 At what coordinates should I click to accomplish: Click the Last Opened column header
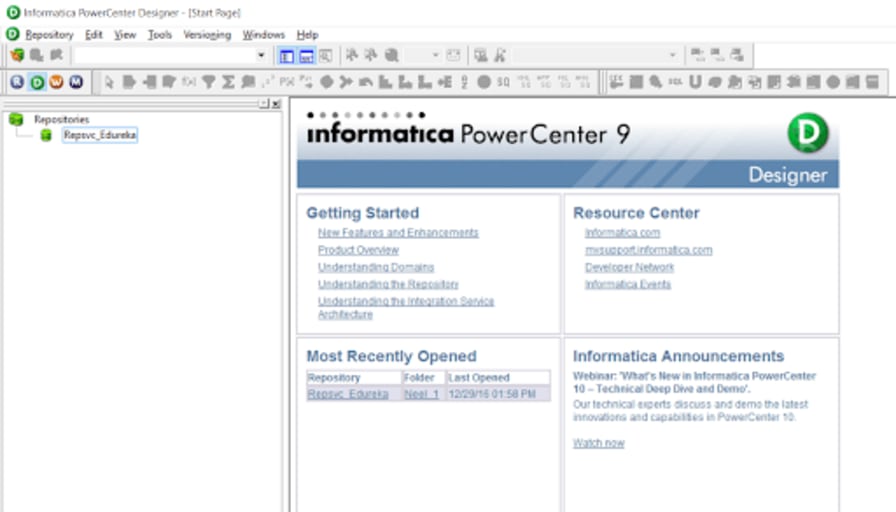[498, 378]
